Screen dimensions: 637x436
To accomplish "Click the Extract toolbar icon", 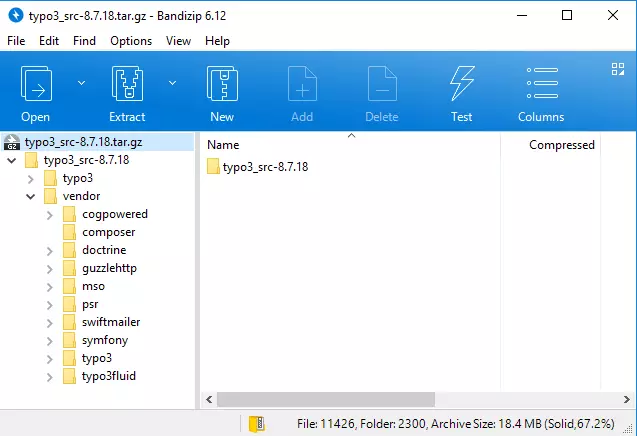I will [x=126, y=86].
